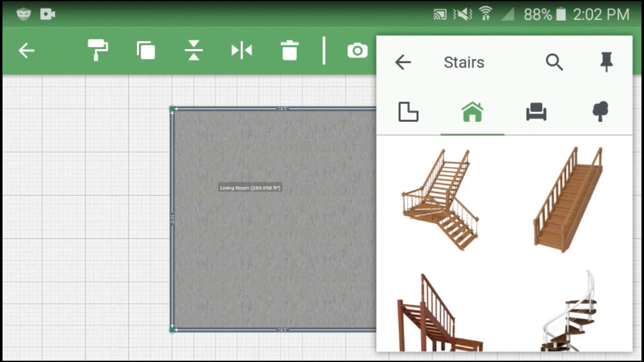
Task: Select the top-left corner handle of the room
Action: (173, 109)
